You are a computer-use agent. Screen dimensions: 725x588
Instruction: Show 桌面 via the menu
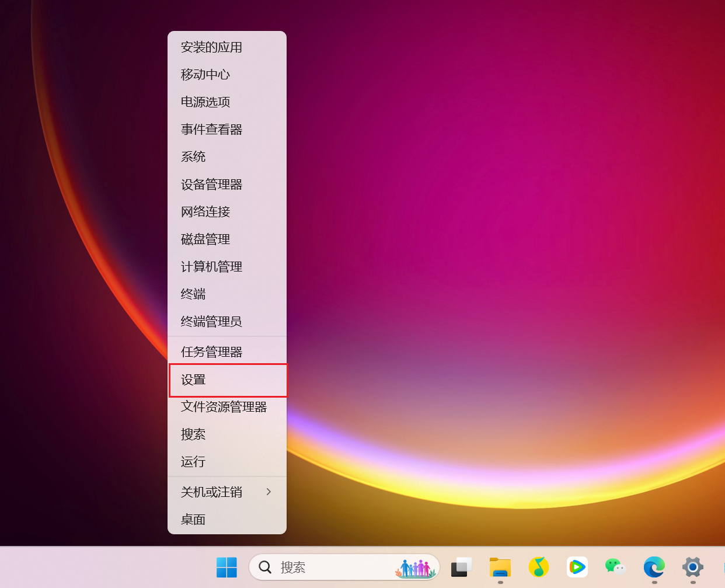(227, 520)
